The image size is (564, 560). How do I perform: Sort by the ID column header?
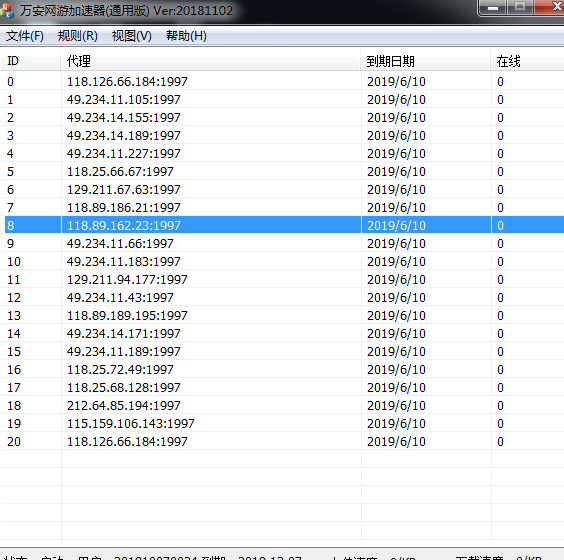click(x=30, y=61)
